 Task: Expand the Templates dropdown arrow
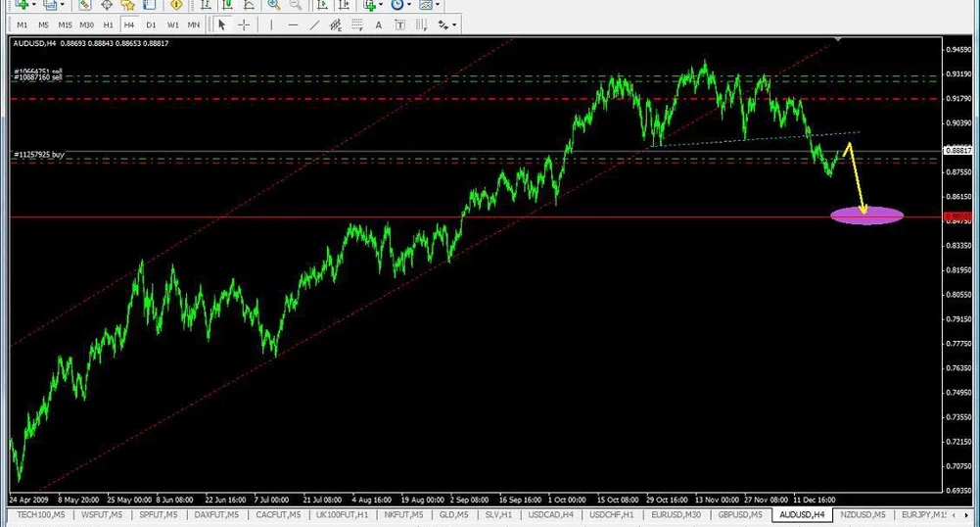pos(437,4)
